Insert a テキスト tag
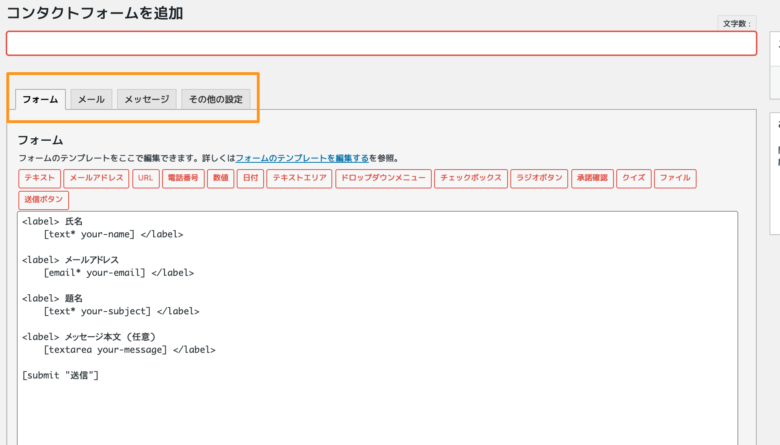Viewport: 780px width, 445px height. coord(40,178)
